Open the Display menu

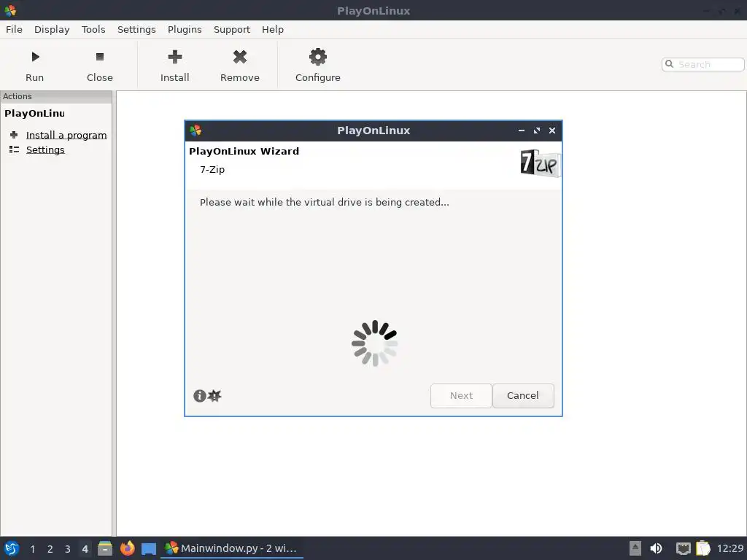pyautogui.click(x=52, y=29)
